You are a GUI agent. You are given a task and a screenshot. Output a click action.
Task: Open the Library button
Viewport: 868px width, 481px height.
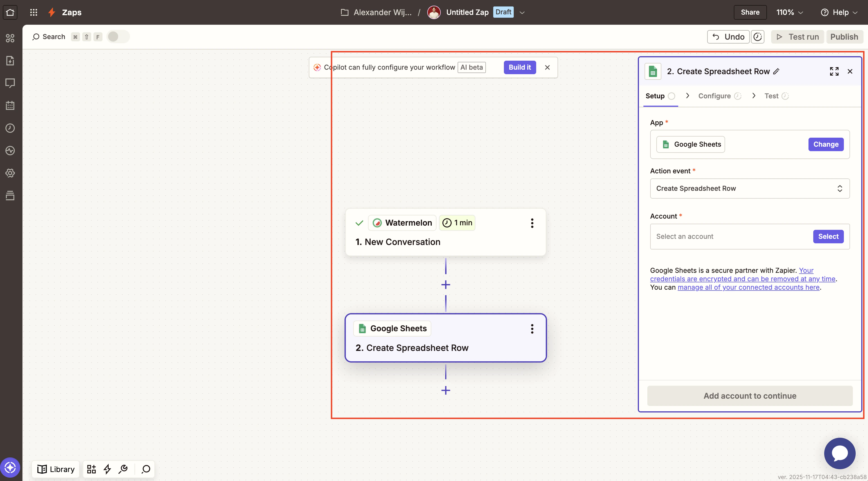click(x=56, y=469)
